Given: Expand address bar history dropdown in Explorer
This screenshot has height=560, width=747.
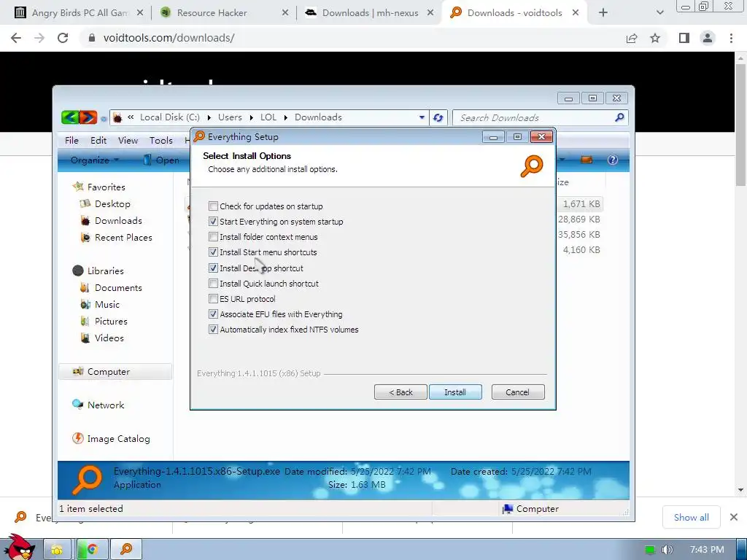Looking at the screenshot, I should point(422,117).
